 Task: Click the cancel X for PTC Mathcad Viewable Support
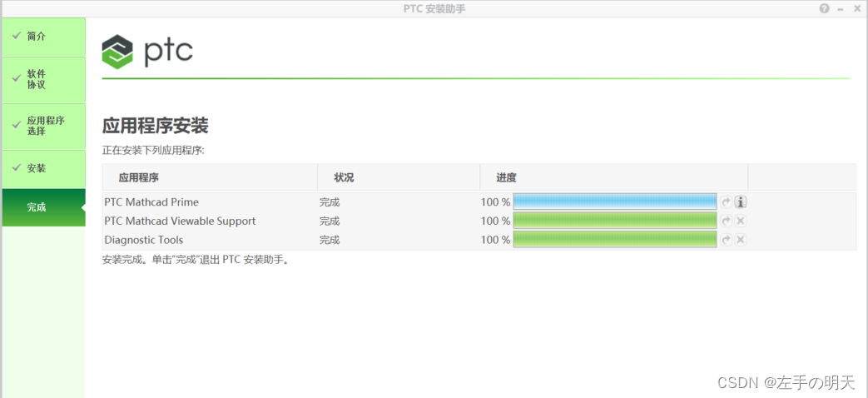tap(741, 221)
